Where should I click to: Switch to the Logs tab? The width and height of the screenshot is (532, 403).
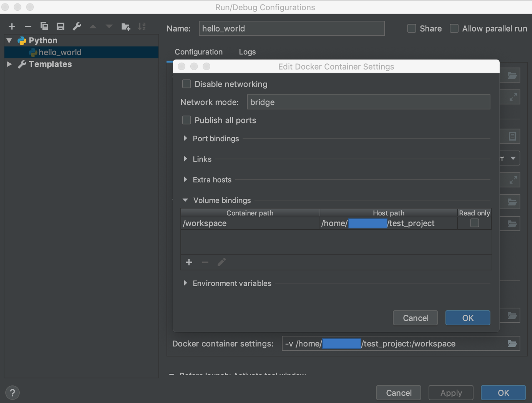pos(247,52)
